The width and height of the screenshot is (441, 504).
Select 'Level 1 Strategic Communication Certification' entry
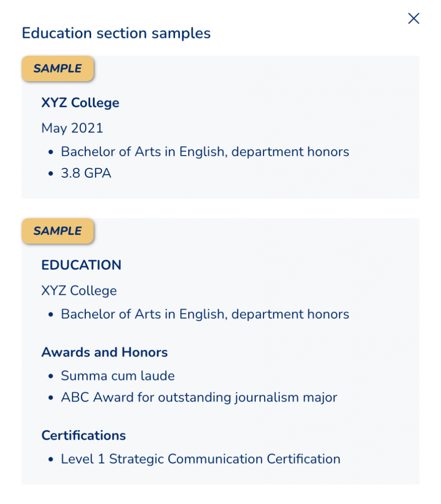201,459
